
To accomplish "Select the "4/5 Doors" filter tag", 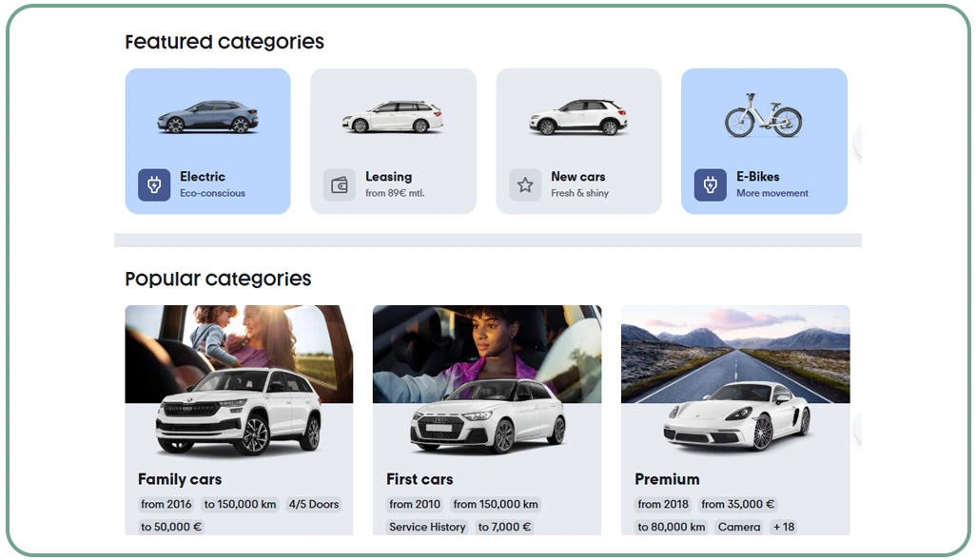I will tap(314, 504).
